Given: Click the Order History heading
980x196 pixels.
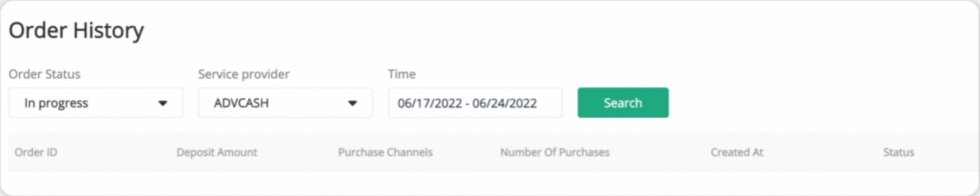Looking at the screenshot, I should pos(76,31).
